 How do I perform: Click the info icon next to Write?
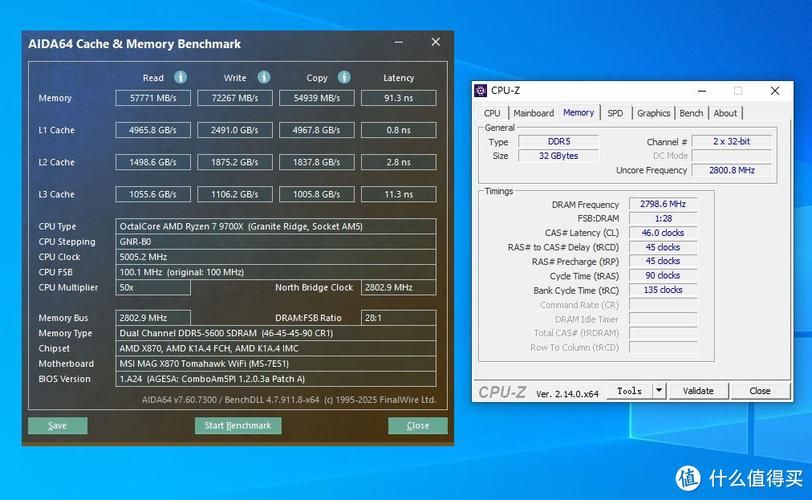point(264,77)
